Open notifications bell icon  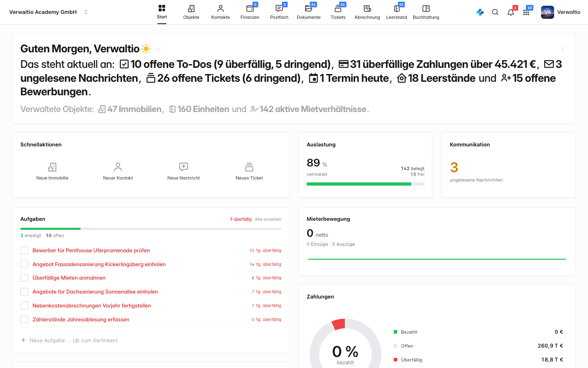[511, 12]
